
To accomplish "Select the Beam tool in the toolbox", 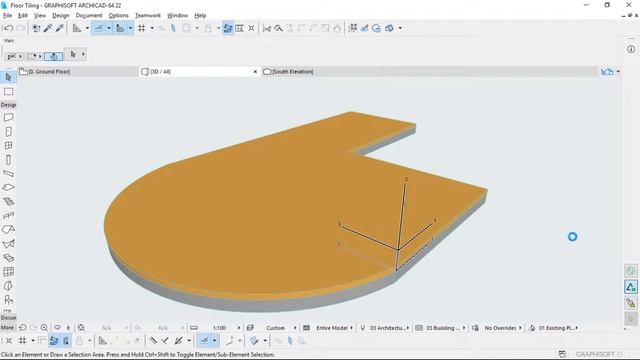I will 8,173.
